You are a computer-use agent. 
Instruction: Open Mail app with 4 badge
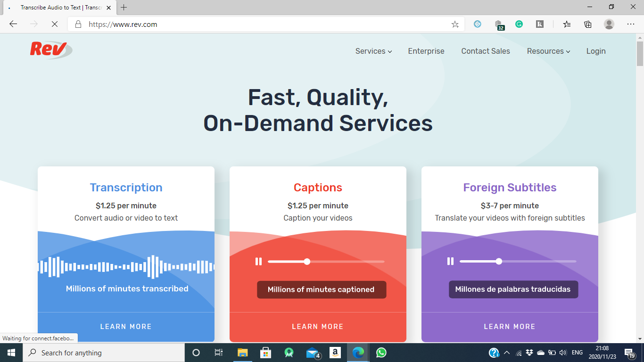pos(313,353)
